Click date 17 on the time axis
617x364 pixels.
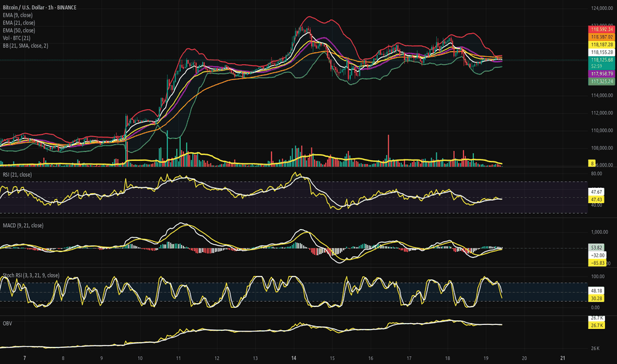pos(409,358)
